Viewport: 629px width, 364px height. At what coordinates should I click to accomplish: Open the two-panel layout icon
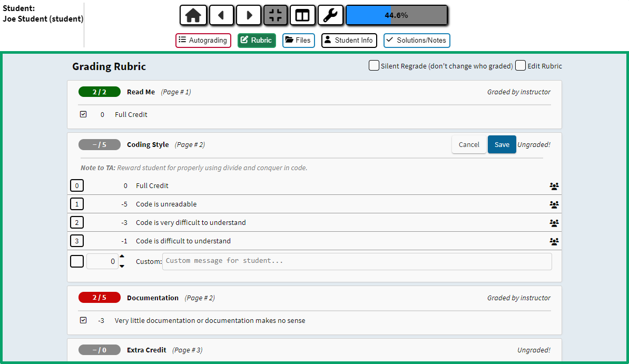pos(302,15)
